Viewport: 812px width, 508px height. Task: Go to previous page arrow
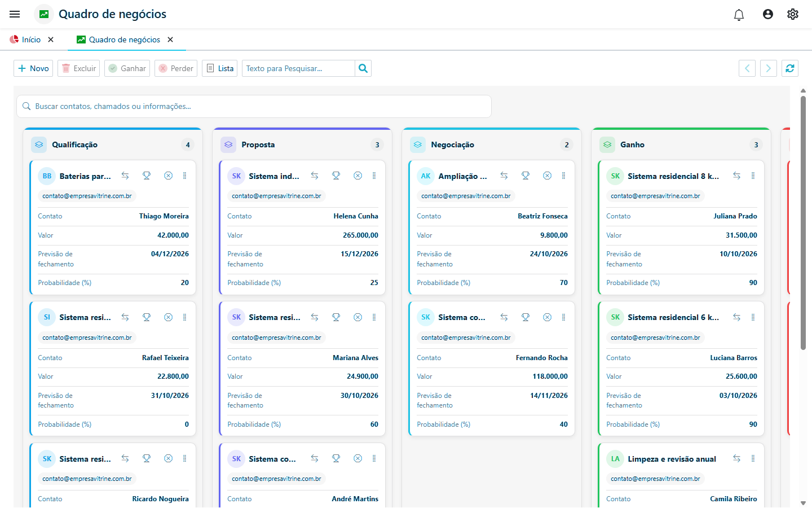747,68
